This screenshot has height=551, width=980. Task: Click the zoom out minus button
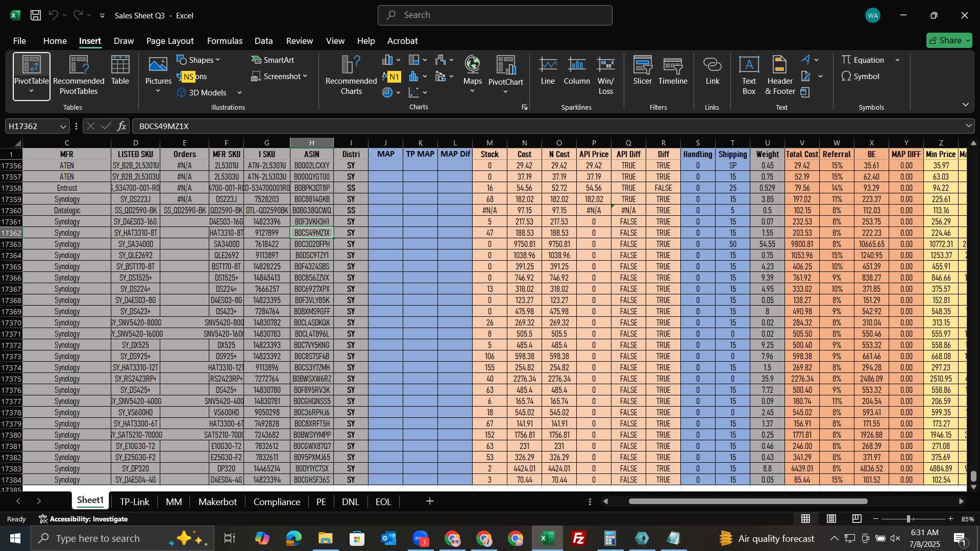[x=876, y=519]
